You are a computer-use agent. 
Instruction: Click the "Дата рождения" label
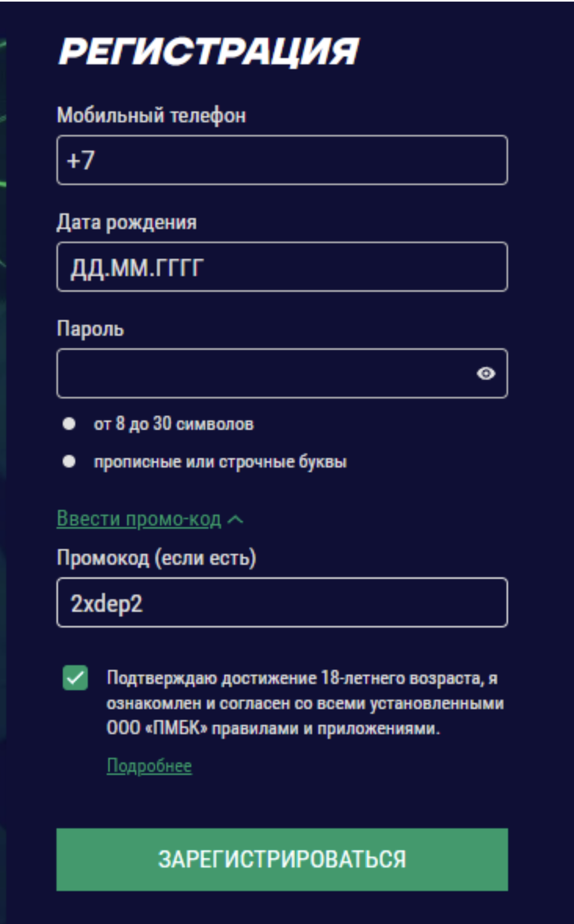(x=126, y=223)
